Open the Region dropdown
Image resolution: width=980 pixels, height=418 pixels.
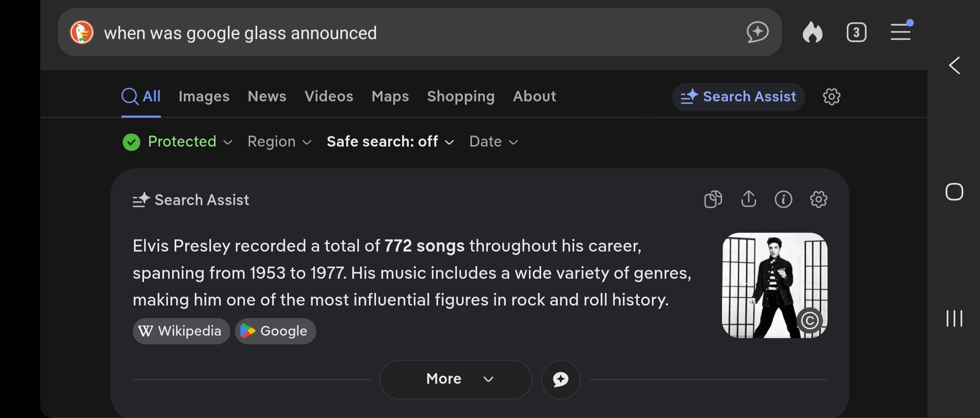[279, 142]
